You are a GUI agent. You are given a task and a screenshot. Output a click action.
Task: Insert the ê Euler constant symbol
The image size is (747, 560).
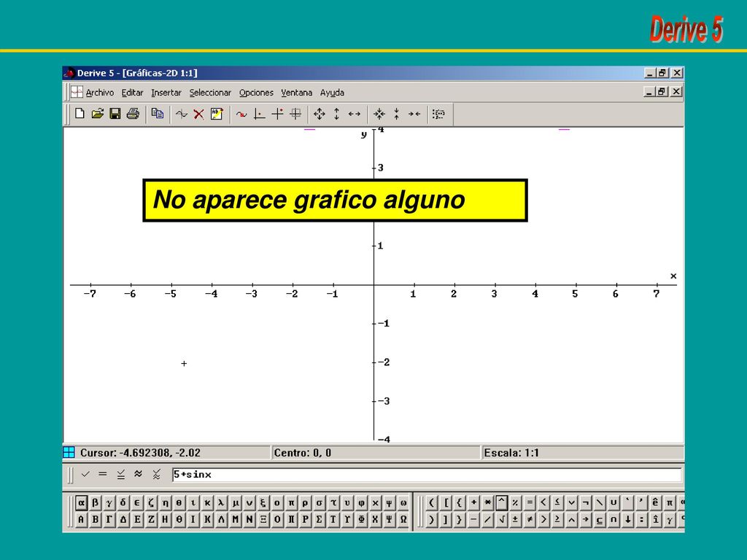pos(656,502)
